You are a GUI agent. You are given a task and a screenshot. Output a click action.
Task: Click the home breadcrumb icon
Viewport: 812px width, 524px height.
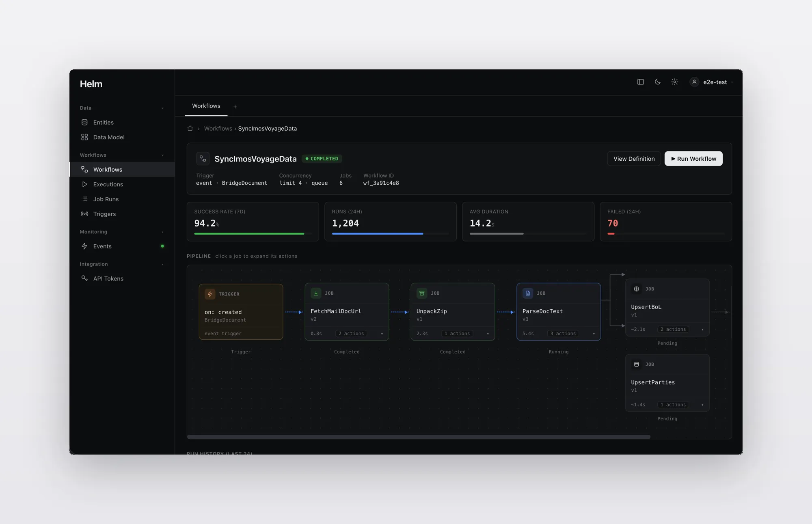190,128
